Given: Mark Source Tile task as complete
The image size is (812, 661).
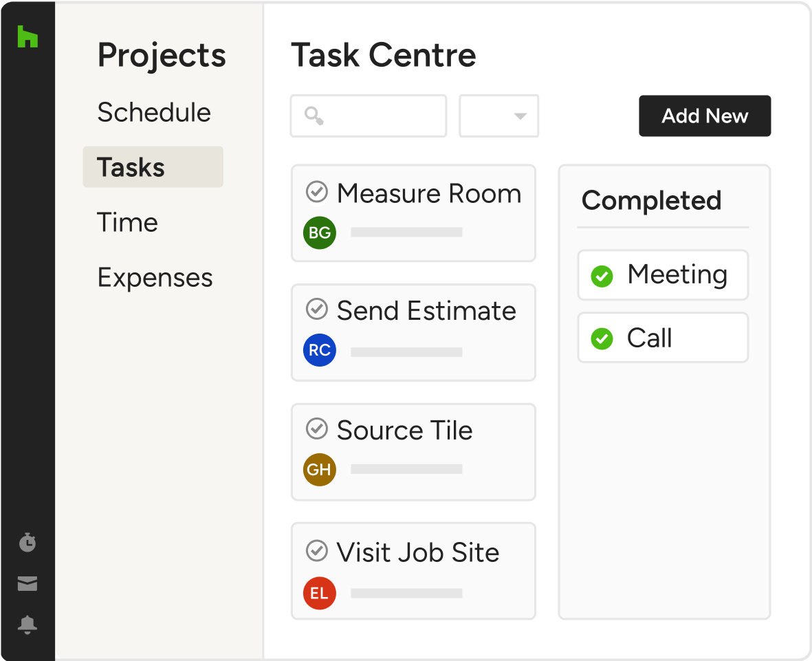Looking at the screenshot, I should 317,429.
